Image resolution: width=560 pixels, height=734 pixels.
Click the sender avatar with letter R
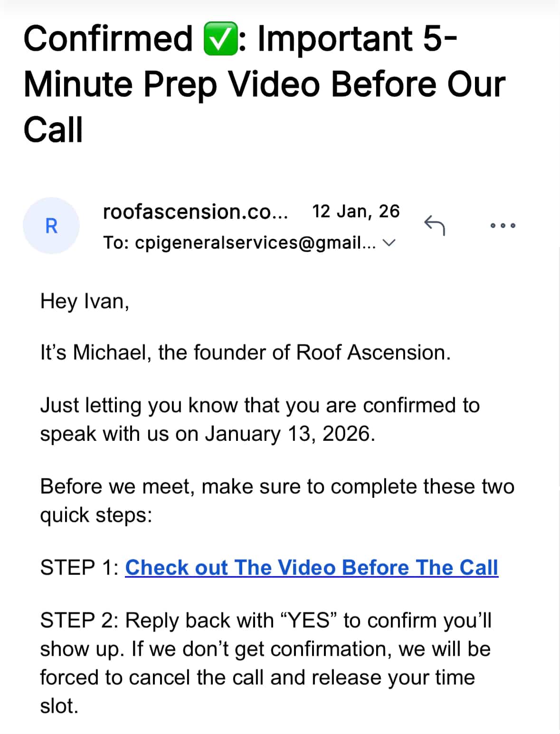(51, 226)
